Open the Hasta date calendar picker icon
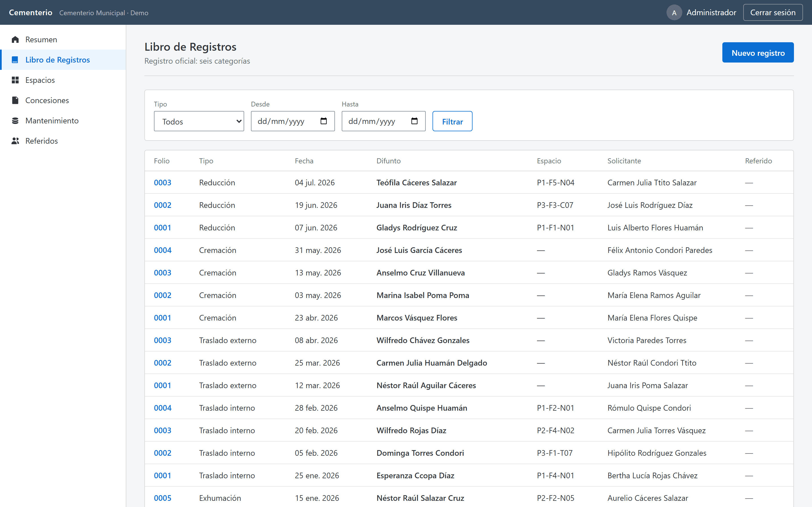Image resolution: width=812 pixels, height=507 pixels. (414, 121)
